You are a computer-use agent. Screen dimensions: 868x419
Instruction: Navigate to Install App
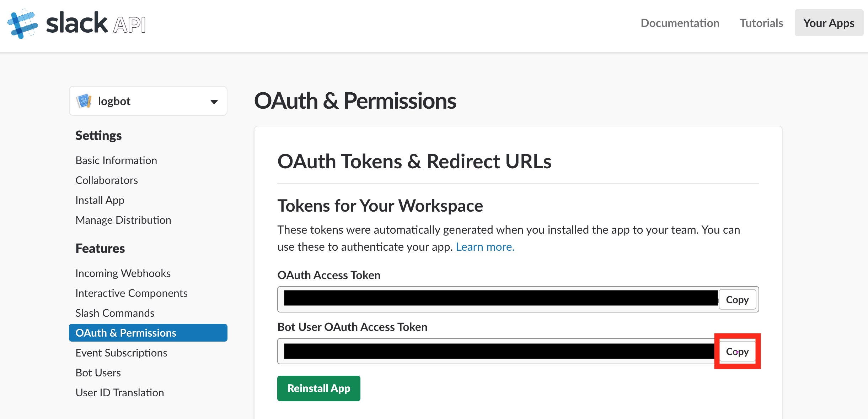(x=100, y=200)
